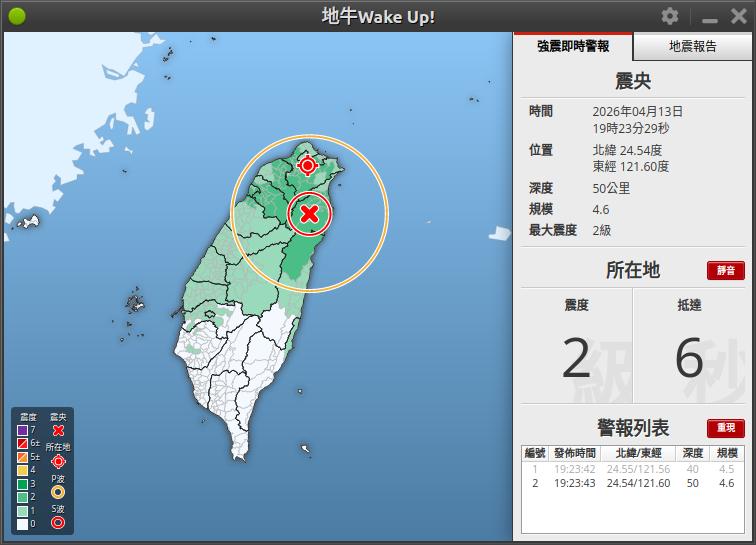Click the P波 orange ring legend icon
The height and width of the screenshot is (545, 756).
point(58,492)
